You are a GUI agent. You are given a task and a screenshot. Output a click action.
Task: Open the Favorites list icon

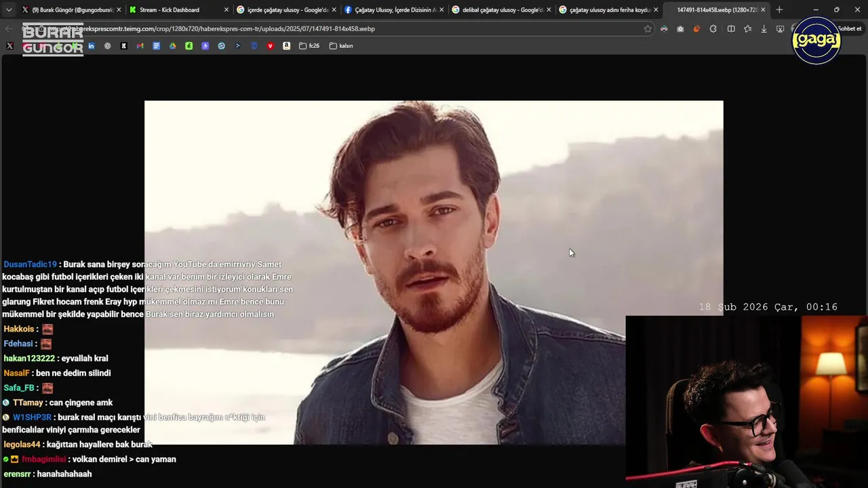(x=747, y=28)
